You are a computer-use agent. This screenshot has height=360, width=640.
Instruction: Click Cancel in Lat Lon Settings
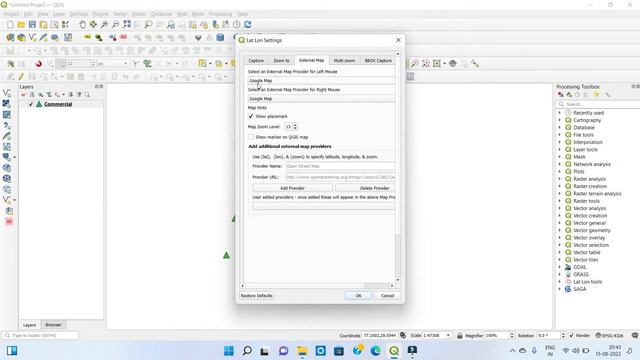[387, 296]
